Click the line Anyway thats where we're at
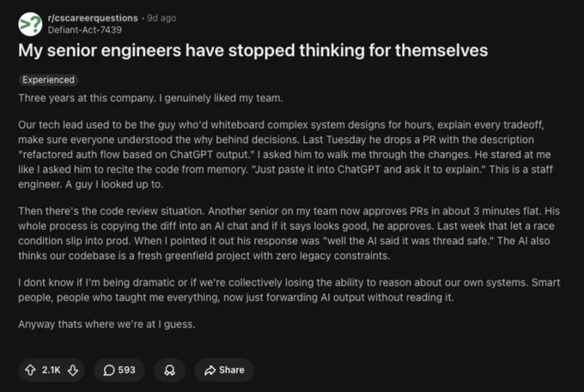This screenshot has width=584, height=392. coord(106,324)
